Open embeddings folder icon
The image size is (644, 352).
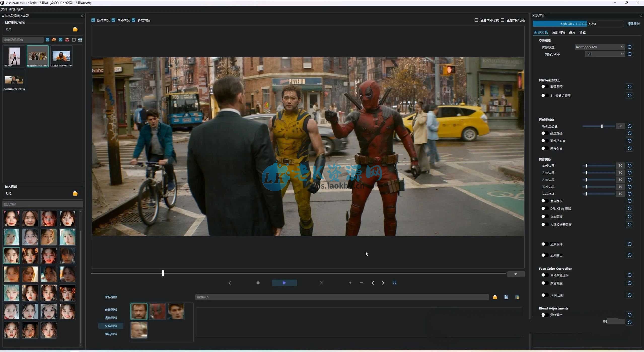point(495,297)
